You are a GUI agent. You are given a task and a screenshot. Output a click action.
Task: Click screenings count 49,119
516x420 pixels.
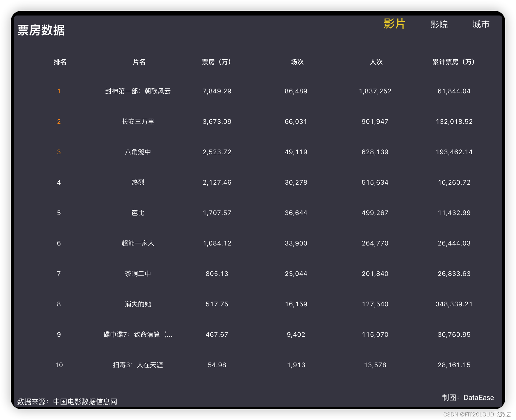click(x=296, y=152)
